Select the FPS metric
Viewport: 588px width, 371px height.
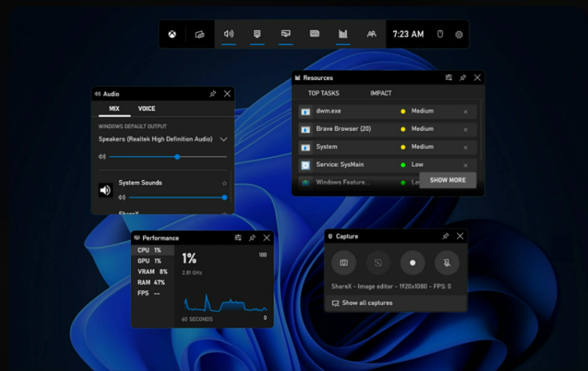(153, 293)
